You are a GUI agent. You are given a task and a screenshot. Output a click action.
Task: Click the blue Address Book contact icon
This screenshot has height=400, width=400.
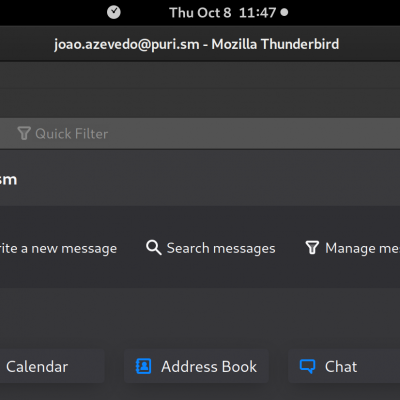(143, 366)
